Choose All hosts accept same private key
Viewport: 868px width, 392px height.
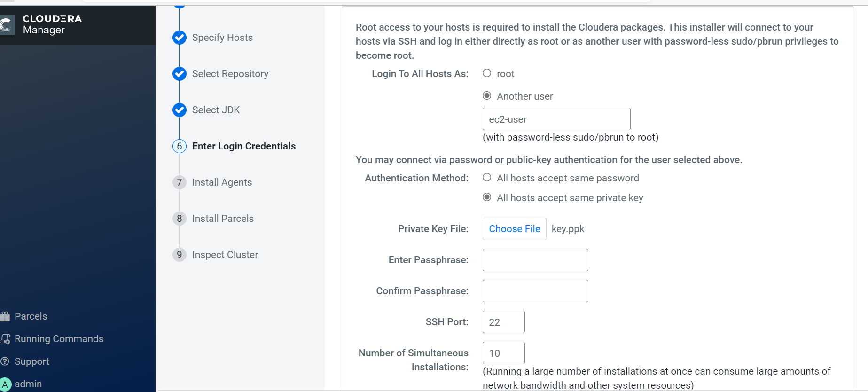click(x=487, y=197)
